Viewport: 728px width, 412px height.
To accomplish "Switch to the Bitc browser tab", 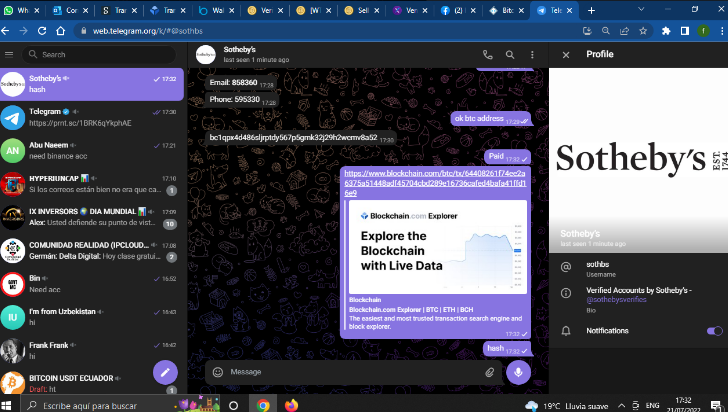I will 507,10.
